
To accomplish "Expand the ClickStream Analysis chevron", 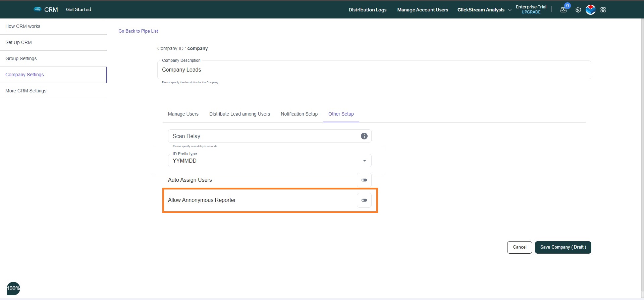I will click(x=510, y=10).
